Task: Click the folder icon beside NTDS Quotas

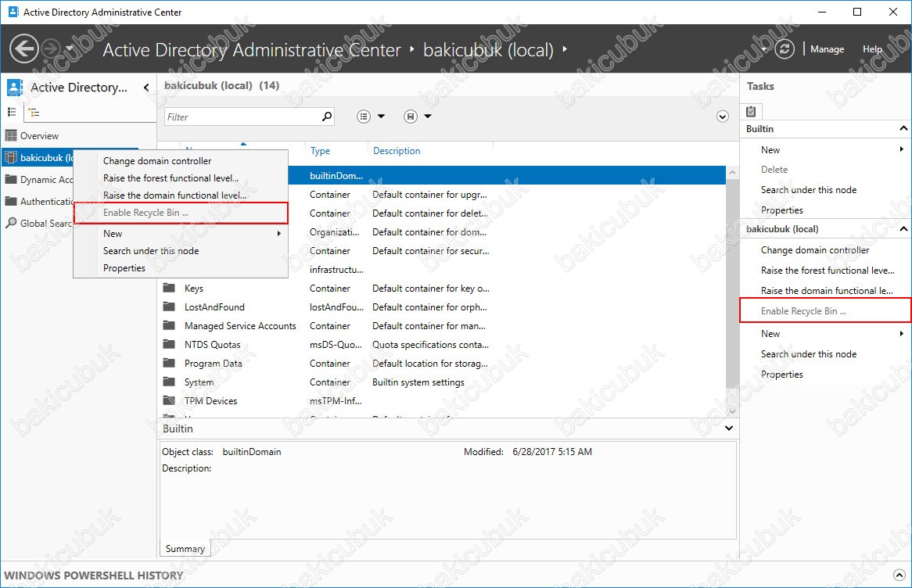Action: [x=169, y=344]
